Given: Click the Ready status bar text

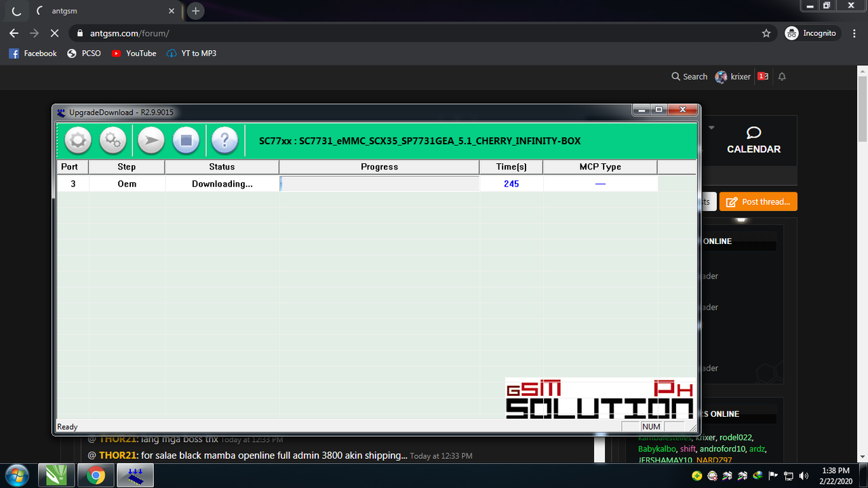Looking at the screenshot, I should (x=67, y=427).
